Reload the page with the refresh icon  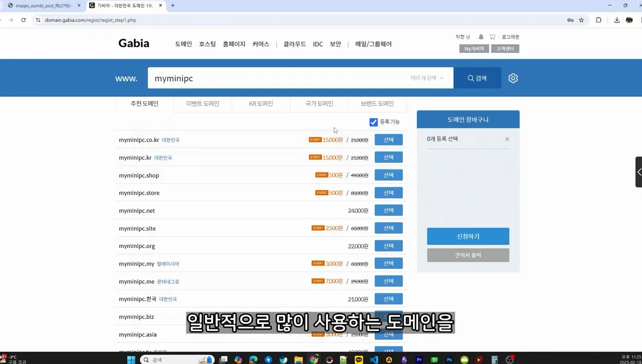click(24, 20)
